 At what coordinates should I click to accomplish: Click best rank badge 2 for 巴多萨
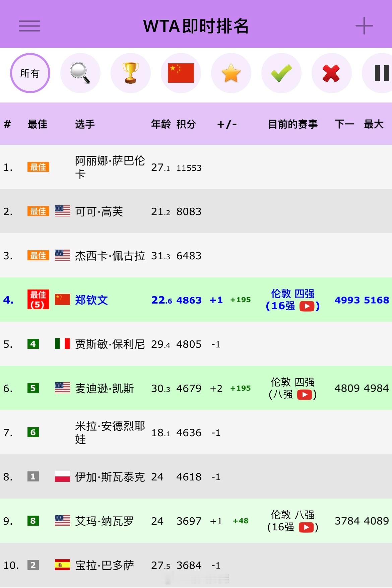coord(33,565)
